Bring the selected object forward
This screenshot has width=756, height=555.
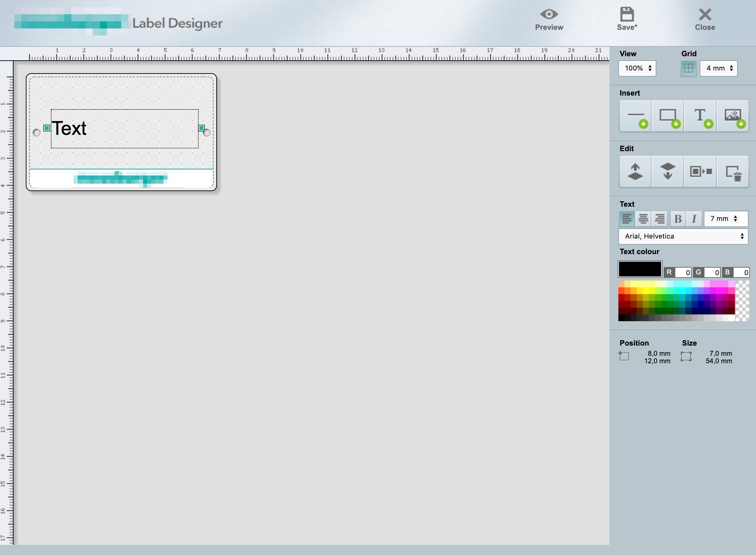click(635, 172)
